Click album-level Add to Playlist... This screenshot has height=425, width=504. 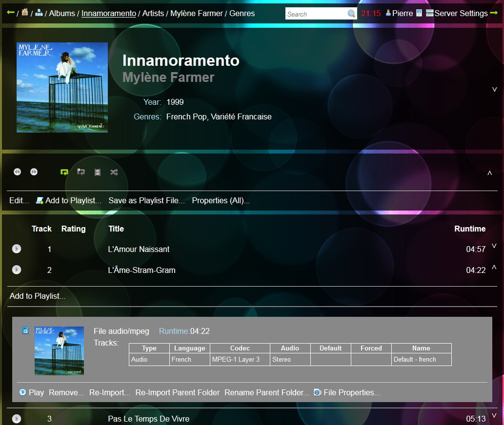[73, 200]
